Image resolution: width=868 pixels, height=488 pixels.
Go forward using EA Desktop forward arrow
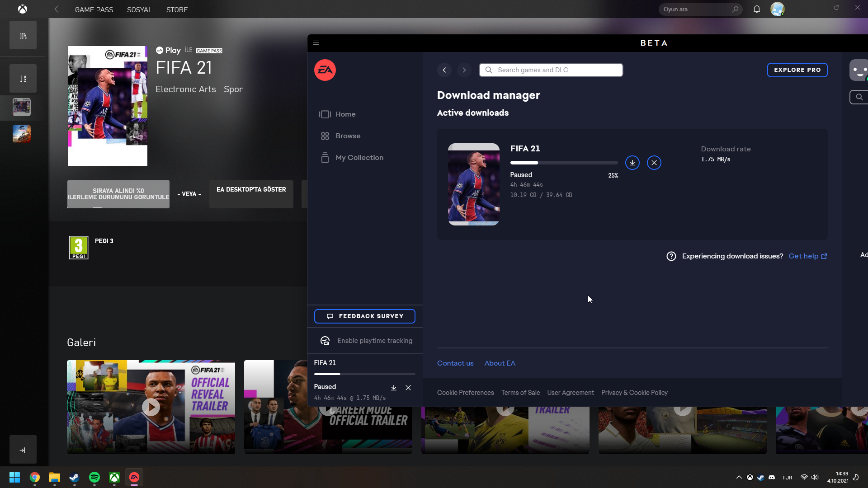(464, 70)
